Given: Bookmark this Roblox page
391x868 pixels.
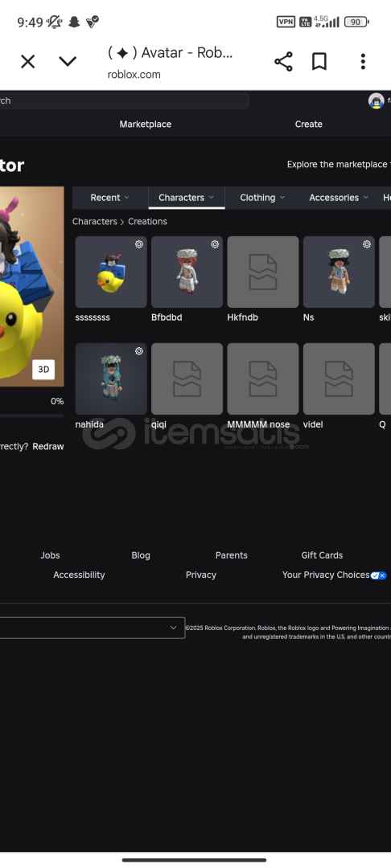Looking at the screenshot, I should point(319,61).
